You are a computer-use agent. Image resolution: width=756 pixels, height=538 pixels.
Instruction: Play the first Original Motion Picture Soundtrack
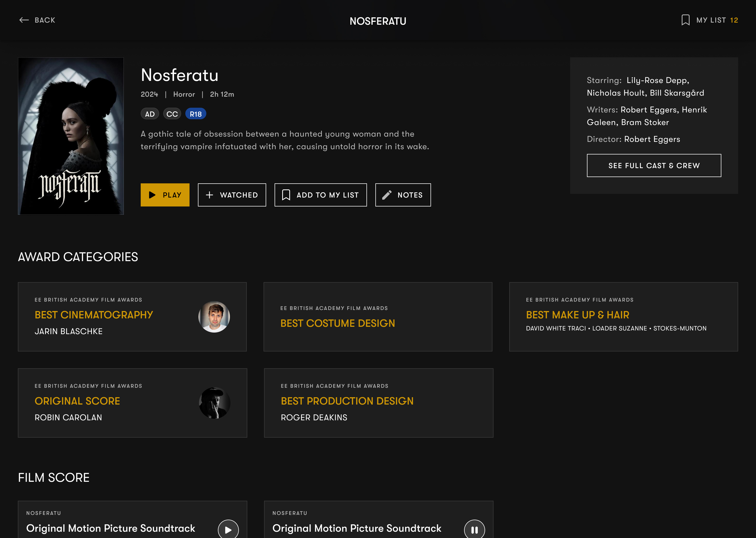(x=228, y=530)
